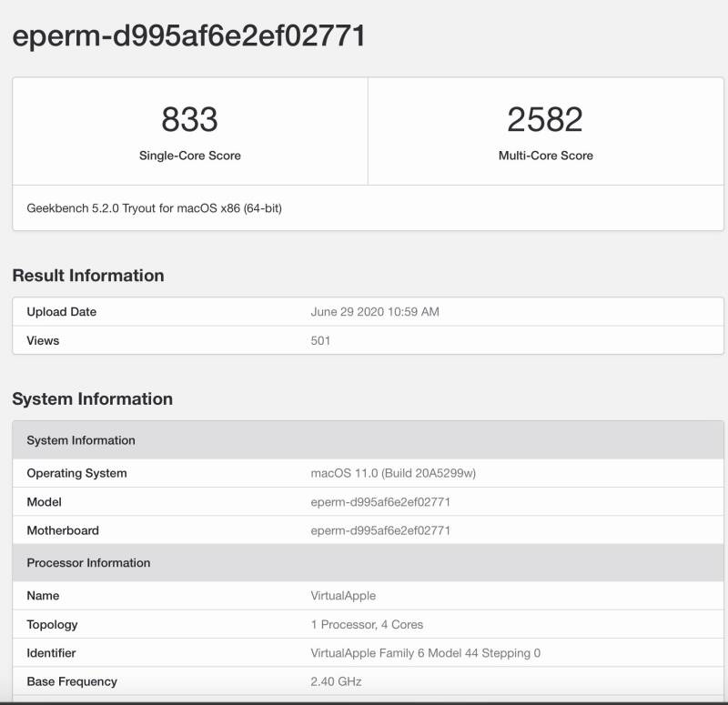Click the Views count value 501
The width and height of the screenshot is (728, 705).
click(320, 340)
